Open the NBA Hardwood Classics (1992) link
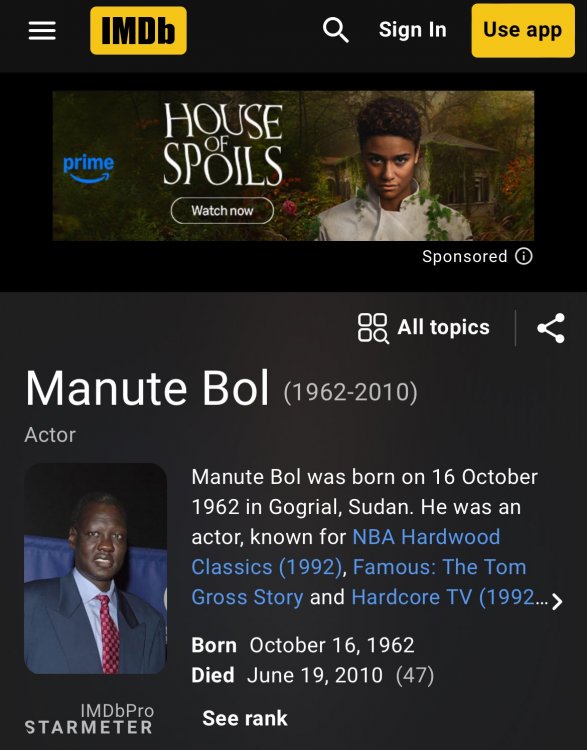Image resolution: width=587 pixels, height=750 pixels. click(346, 552)
